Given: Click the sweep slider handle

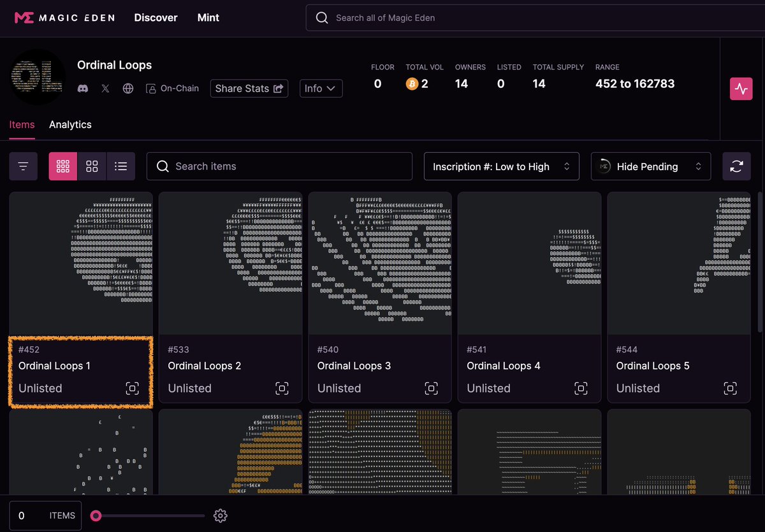Looking at the screenshot, I should tap(96, 515).
